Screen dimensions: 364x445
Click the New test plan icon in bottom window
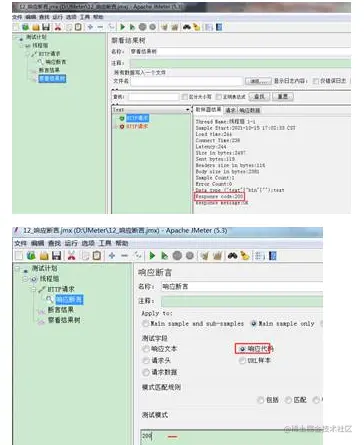coord(19,256)
